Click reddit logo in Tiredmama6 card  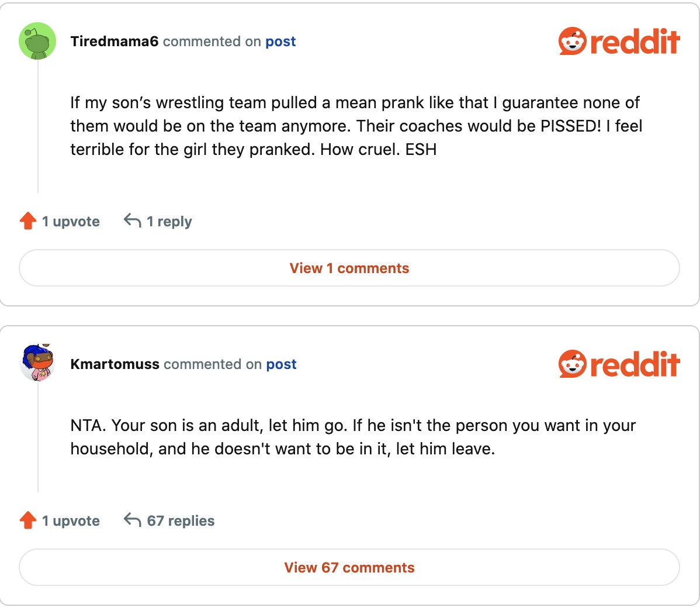tap(619, 42)
